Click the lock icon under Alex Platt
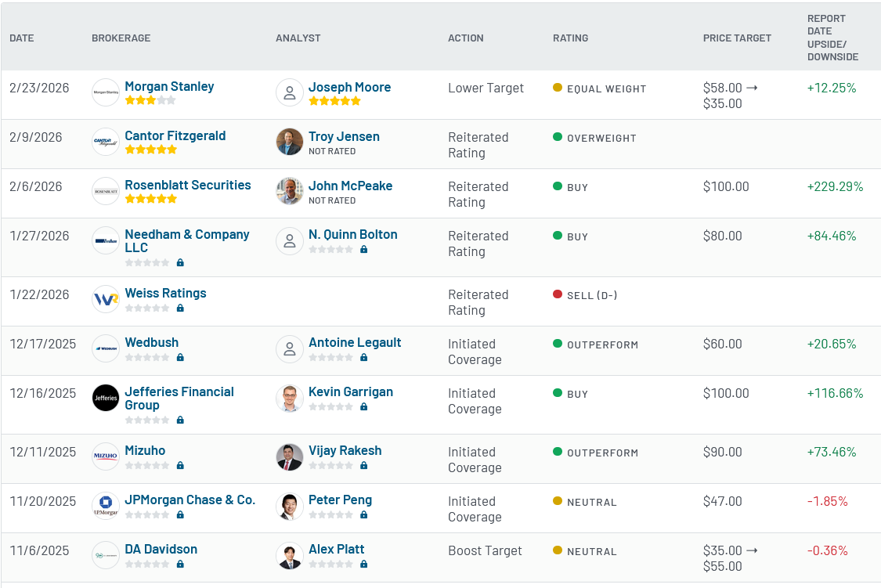This screenshot has height=588, width=881. 364,564
